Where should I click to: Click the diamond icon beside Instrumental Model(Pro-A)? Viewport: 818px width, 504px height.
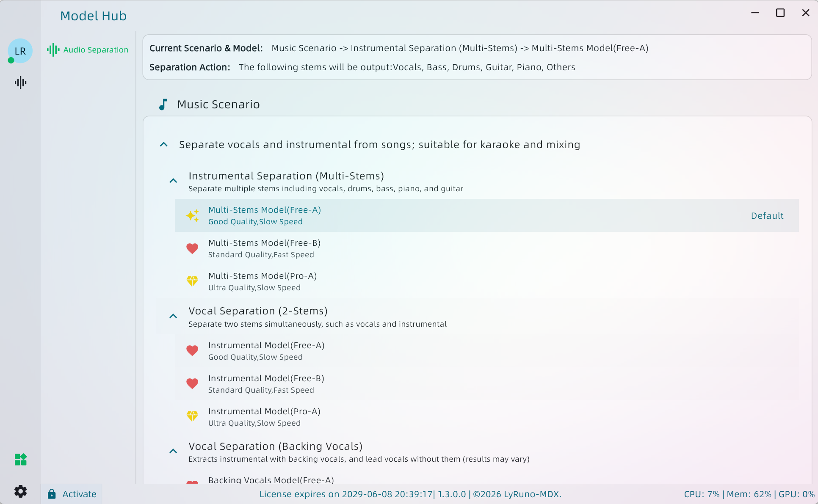(x=192, y=417)
